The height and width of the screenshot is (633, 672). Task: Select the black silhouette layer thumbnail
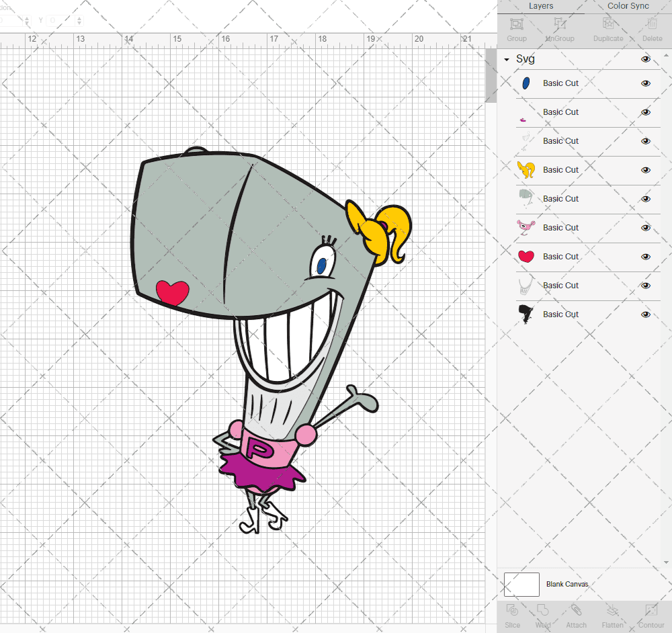[526, 314]
